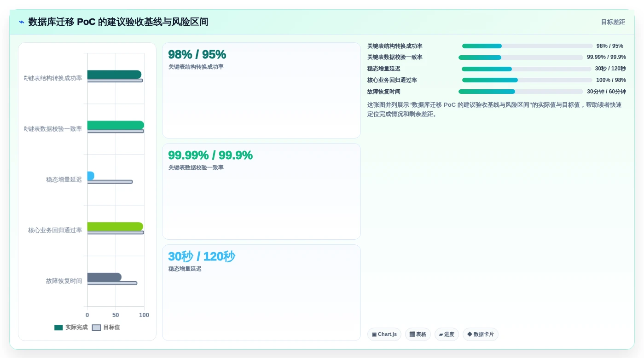
Task: Click the chart's 关键表数据校验一致率 actual bar
Action: pyautogui.click(x=116, y=125)
